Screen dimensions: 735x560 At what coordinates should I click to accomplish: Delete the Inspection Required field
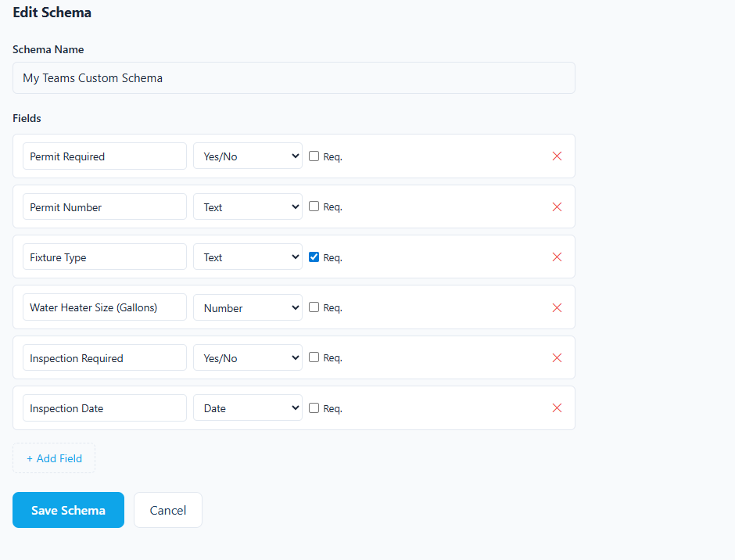pyautogui.click(x=557, y=357)
